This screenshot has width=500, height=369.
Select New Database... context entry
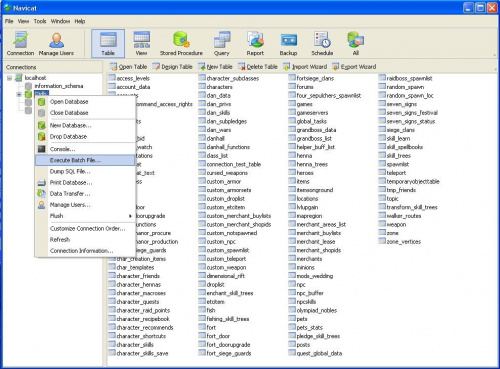[85, 125]
